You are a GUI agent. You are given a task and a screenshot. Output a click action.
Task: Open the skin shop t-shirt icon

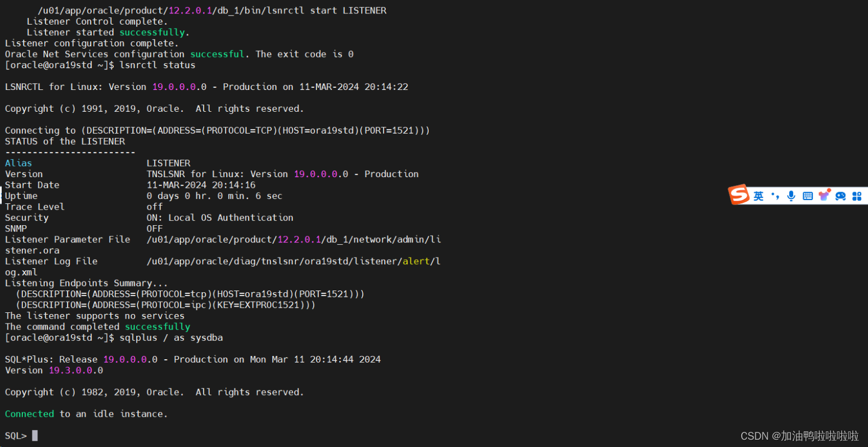pos(824,195)
